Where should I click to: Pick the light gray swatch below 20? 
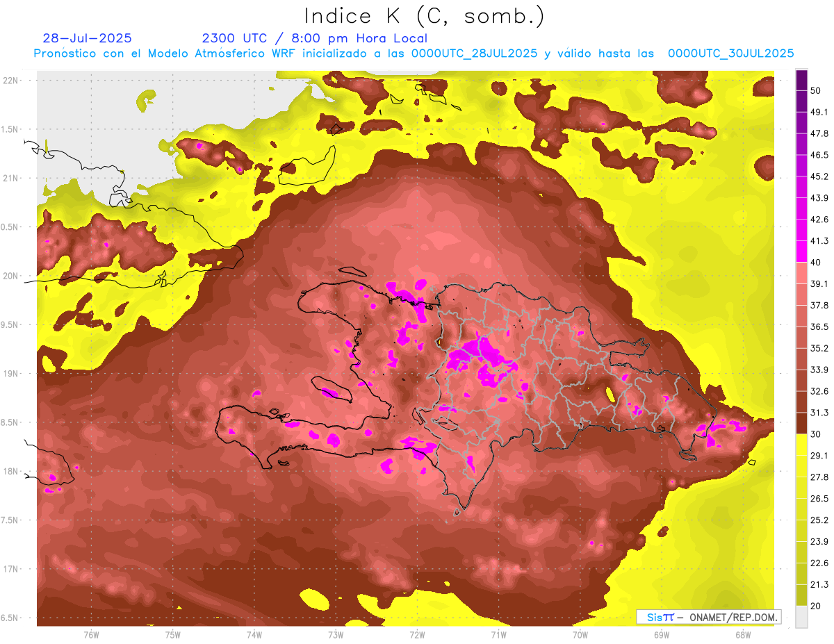tap(801, 616)
